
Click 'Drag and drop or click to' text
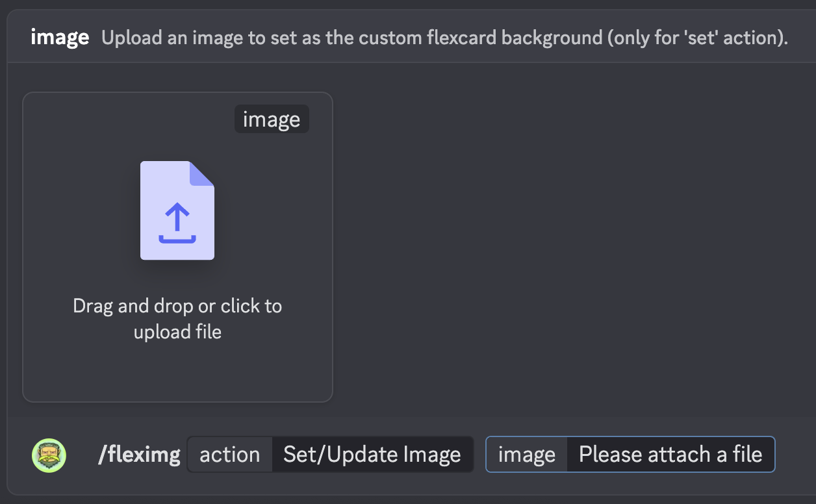(177, 305)
